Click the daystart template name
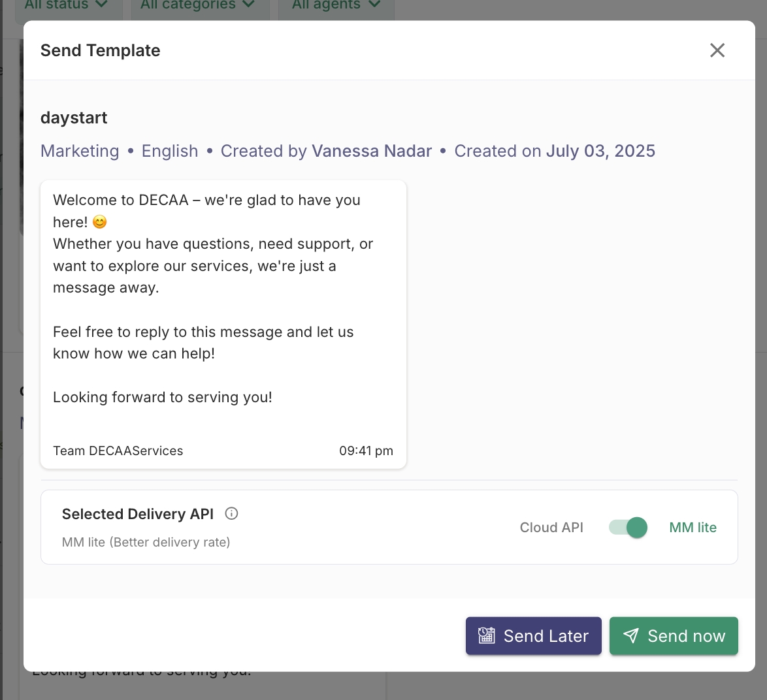The width and height of the screenshot is (767, 700). [74, 118]
